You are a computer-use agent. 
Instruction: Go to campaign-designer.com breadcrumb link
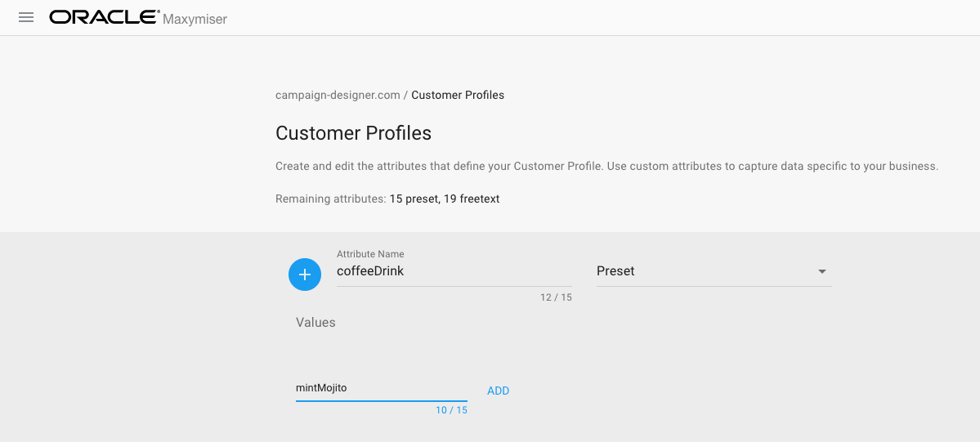click(x=338, y=95)
